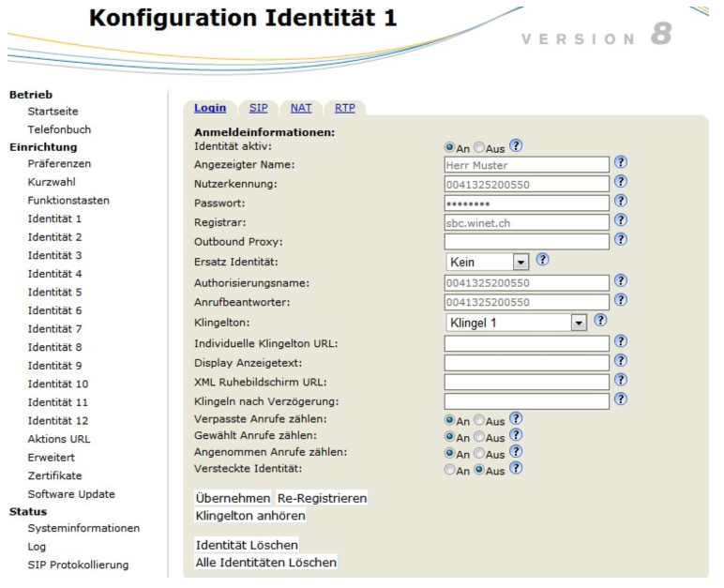
Task: Open Zertifikate in the sidebar
Action: tap(54, 475)
